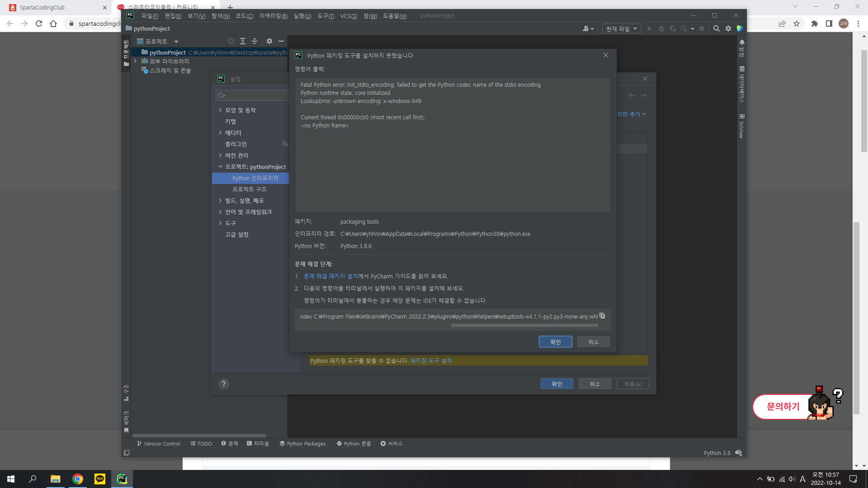Expand arrow beside 에디터 in settings
868x488 pixels.
220,133
